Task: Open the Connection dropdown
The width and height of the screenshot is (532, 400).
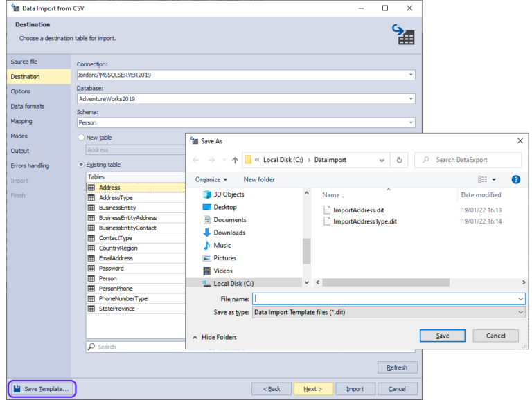Action: tap(411, 75)
